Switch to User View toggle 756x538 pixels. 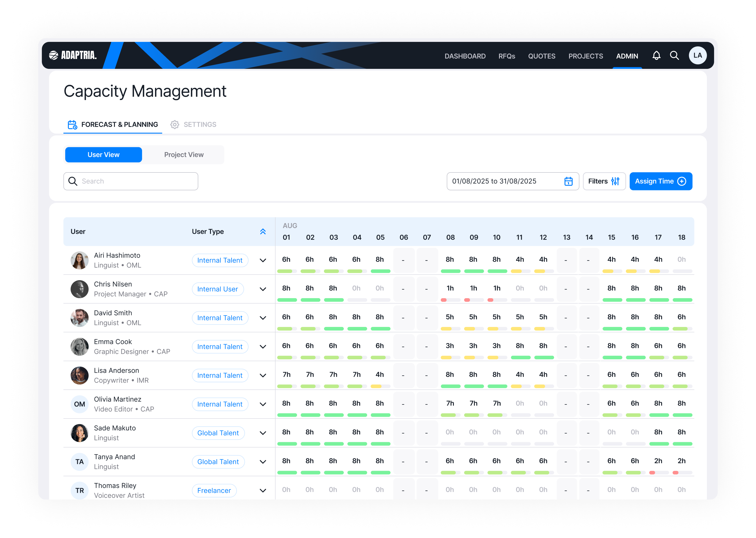click(103, 155)
